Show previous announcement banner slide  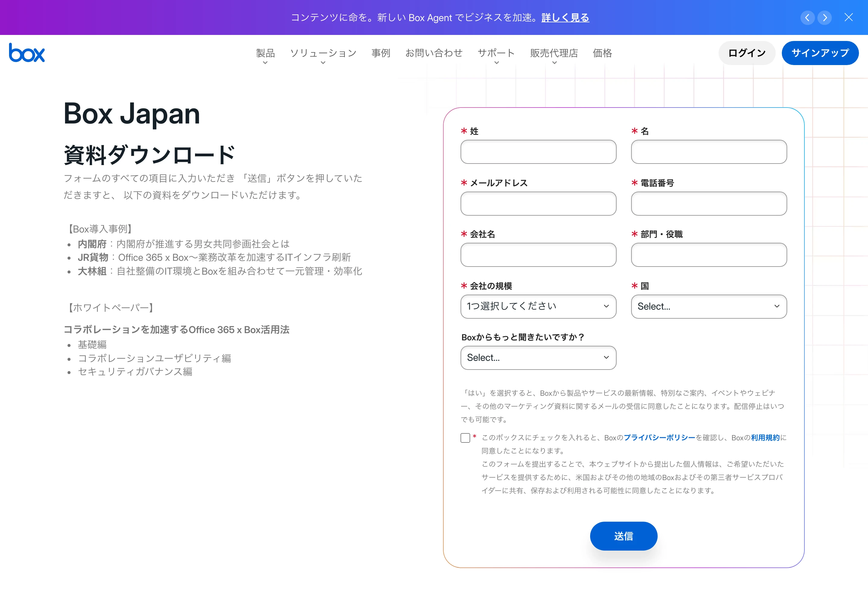(x=807, y=17)
